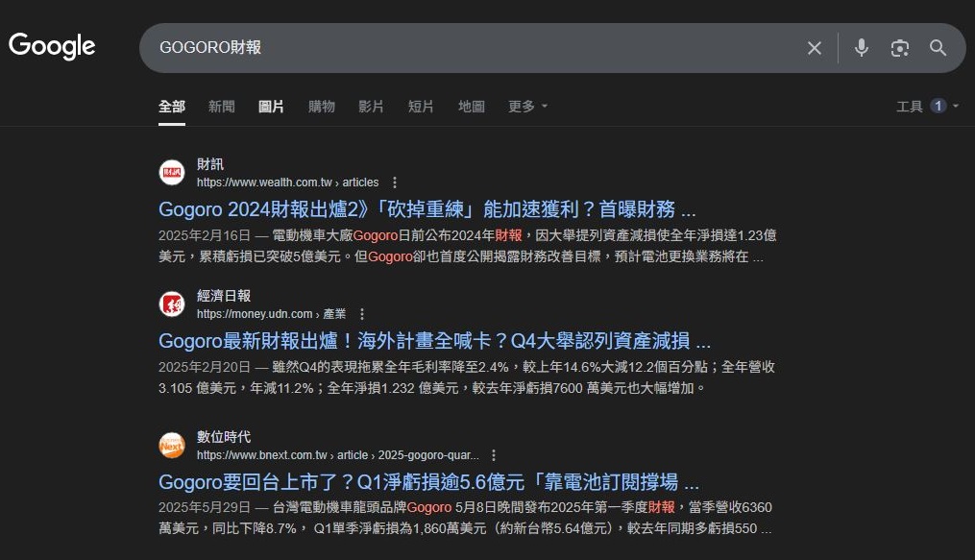Screen dimensions: 975x560
Task: Click the wealth.com.tw URL
Action: pyautogui.click(x=287, y=183)
